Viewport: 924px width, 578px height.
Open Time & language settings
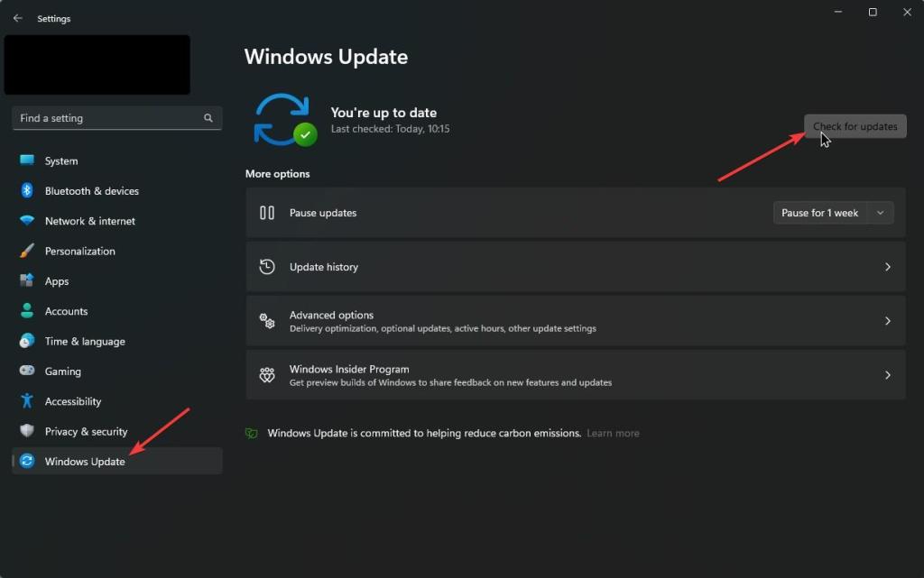point(116,341)
